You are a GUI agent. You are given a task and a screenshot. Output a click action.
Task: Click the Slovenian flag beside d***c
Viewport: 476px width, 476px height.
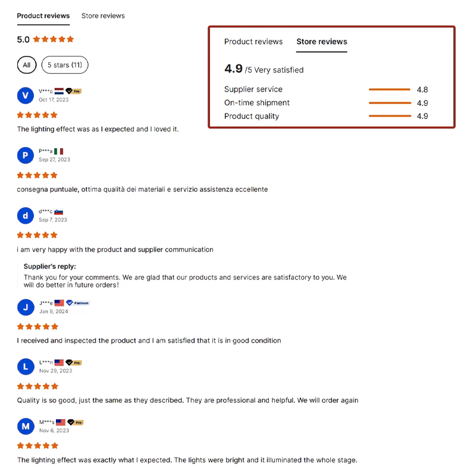(x=58, y=211)
